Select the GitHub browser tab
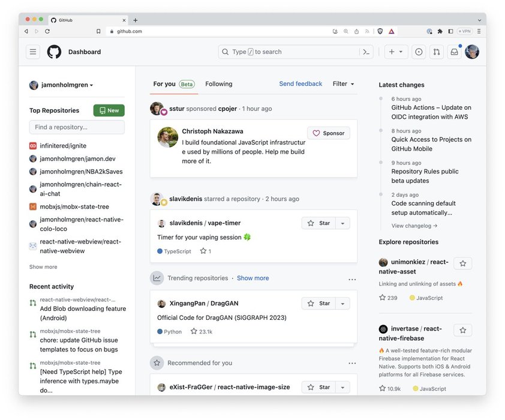This screenshot has height=420, width=505. tap(88, 20)
